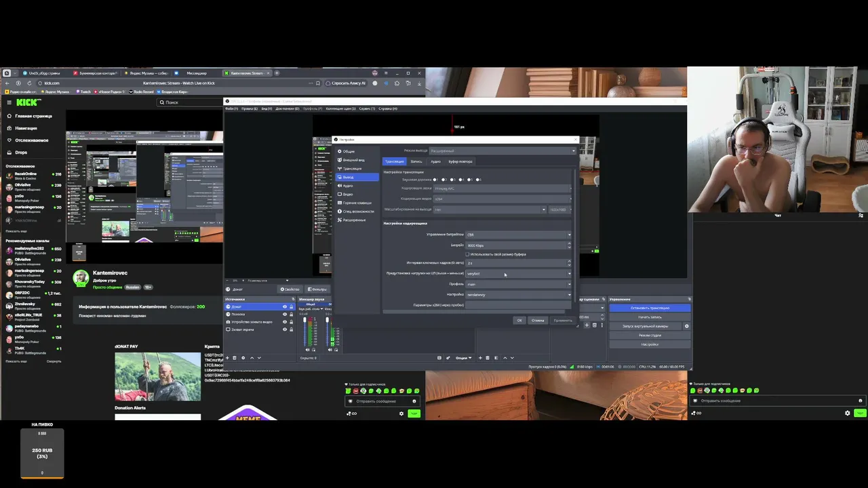Move selected OBS source down
Screen dimensions: 868x488
(x=259, y=358)
